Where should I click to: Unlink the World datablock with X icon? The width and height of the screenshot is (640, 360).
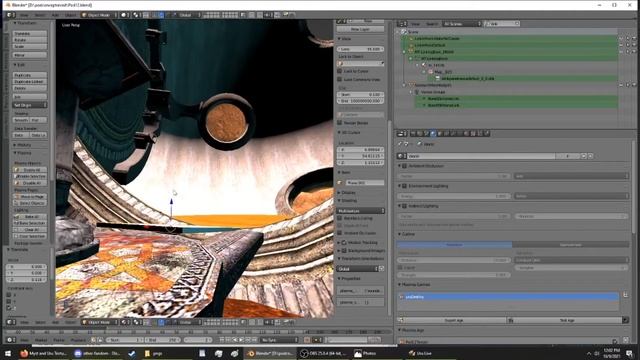click(590, 156)
